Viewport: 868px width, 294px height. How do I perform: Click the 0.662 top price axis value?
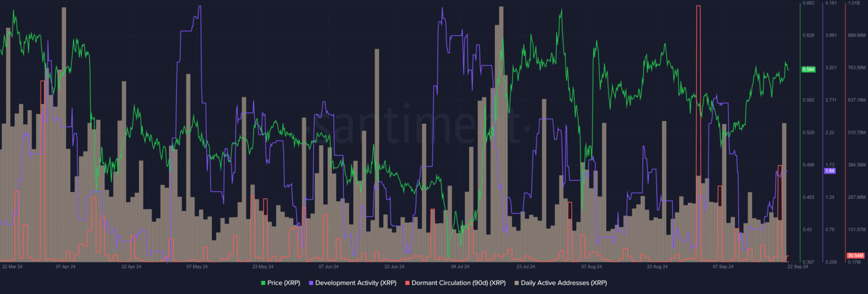point(809,3)
